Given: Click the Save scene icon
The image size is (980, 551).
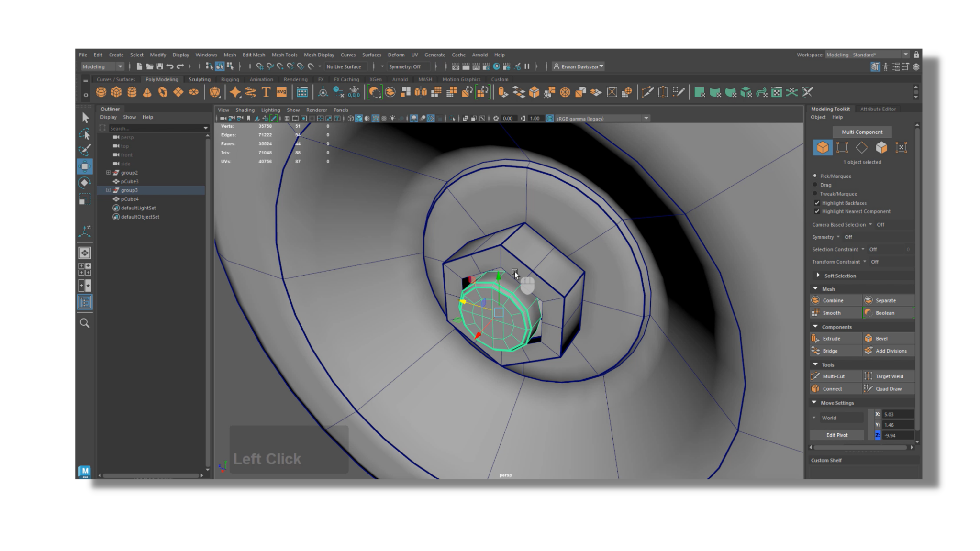Looking at the screenshot, I should [x=160, y=66].
